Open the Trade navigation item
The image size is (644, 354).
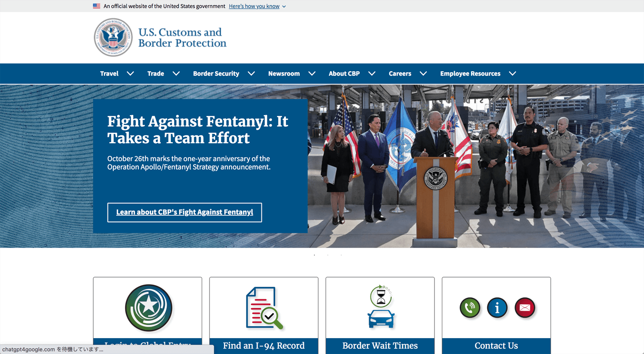tap(155, 74)
